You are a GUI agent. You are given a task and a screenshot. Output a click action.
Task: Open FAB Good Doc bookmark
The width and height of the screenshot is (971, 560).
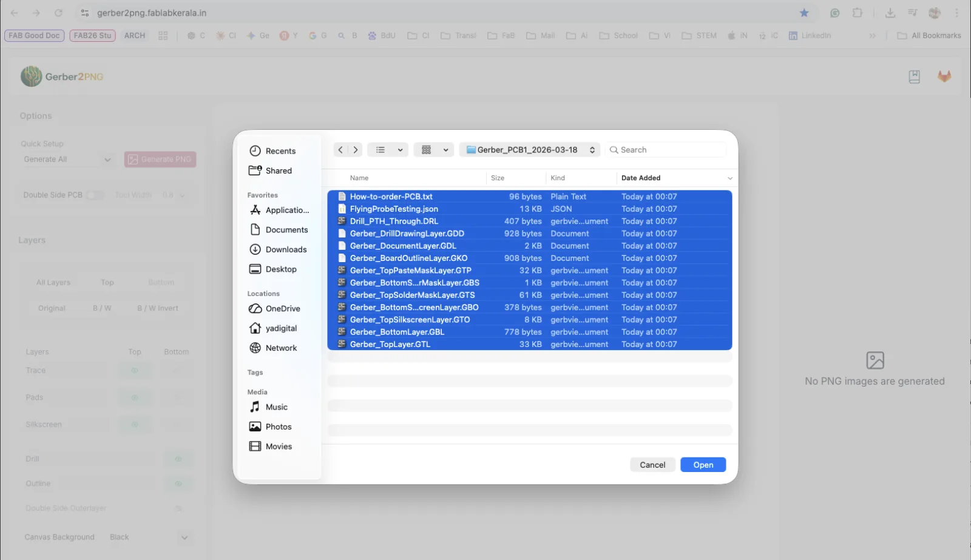pos(34,36)
